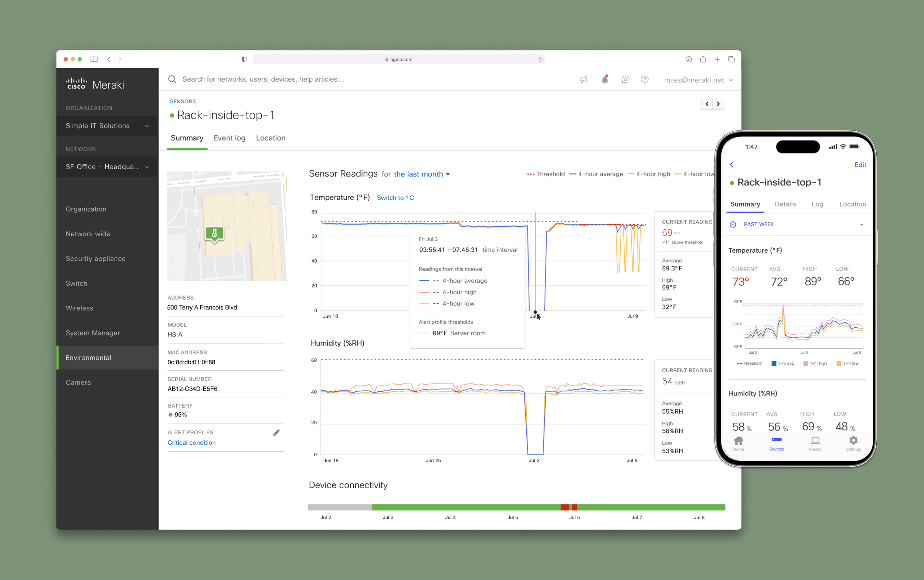Image resolution: width=924 pixels, height=580 pixels.
Task: Go back in the browser
Action: pyautogui.click(x=109, y=59)
